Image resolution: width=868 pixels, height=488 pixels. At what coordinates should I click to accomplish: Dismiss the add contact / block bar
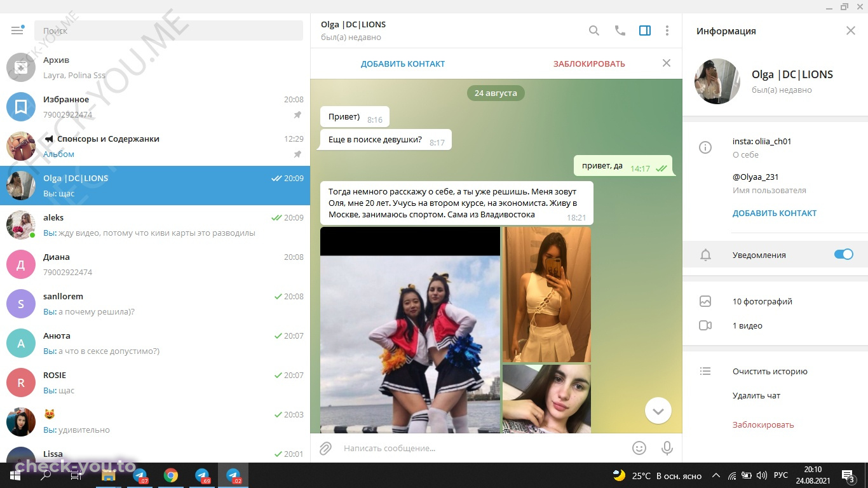click(x=667, y=63)
